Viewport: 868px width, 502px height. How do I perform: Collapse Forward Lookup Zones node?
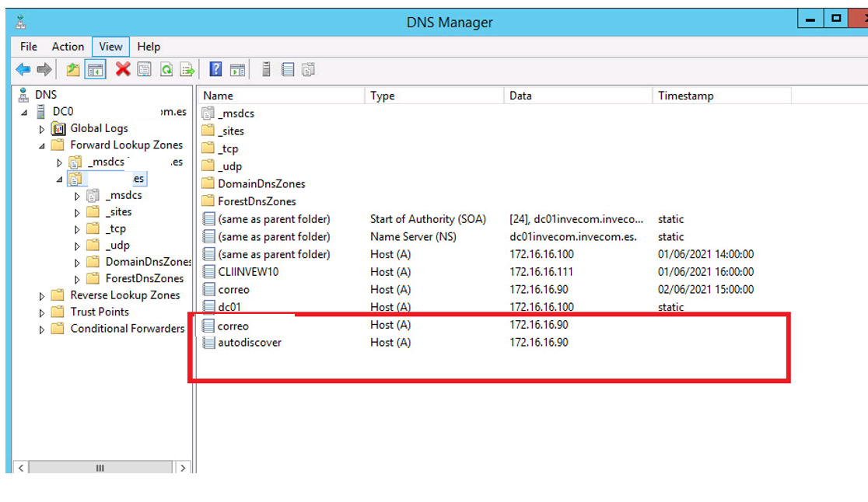pyautogui.click(x=41, y=146)
